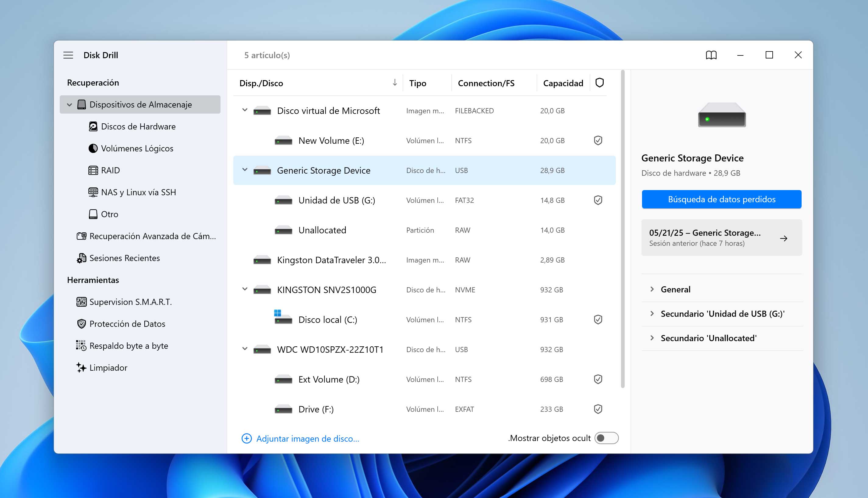Sort by the Connection/FS column header

(x=486, y=83)
